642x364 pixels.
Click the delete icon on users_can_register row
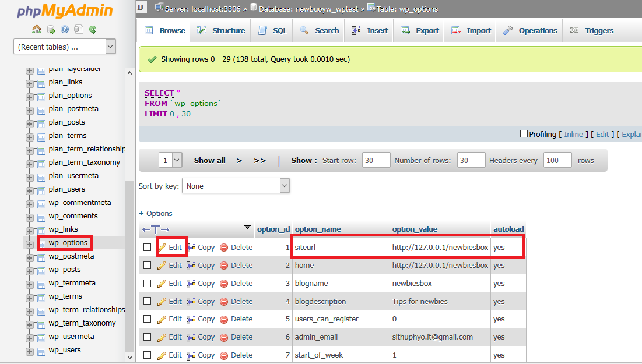[224, 319]
